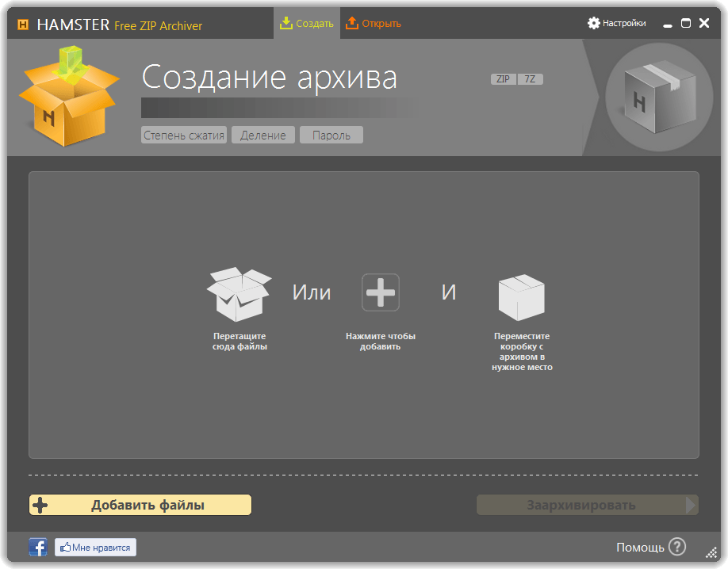
Task: Open Помощь help link
Action: click(x=640, y=548)
